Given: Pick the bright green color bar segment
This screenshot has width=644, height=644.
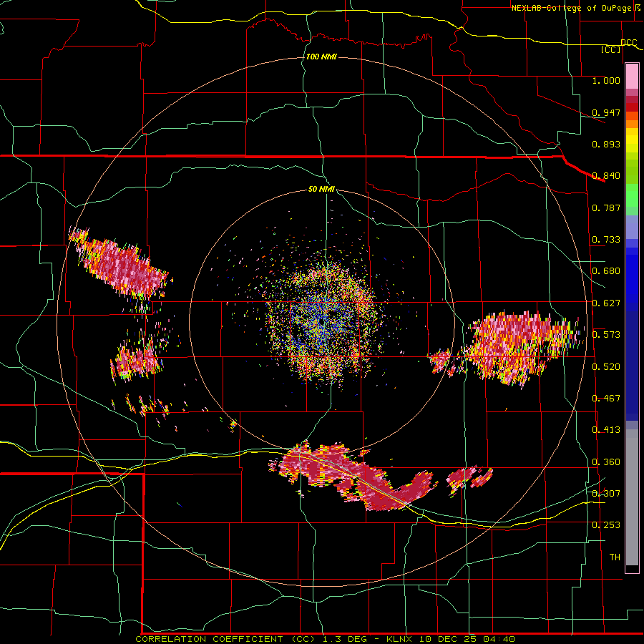Looking at the screenshot, I should click(x=632, y=195).
